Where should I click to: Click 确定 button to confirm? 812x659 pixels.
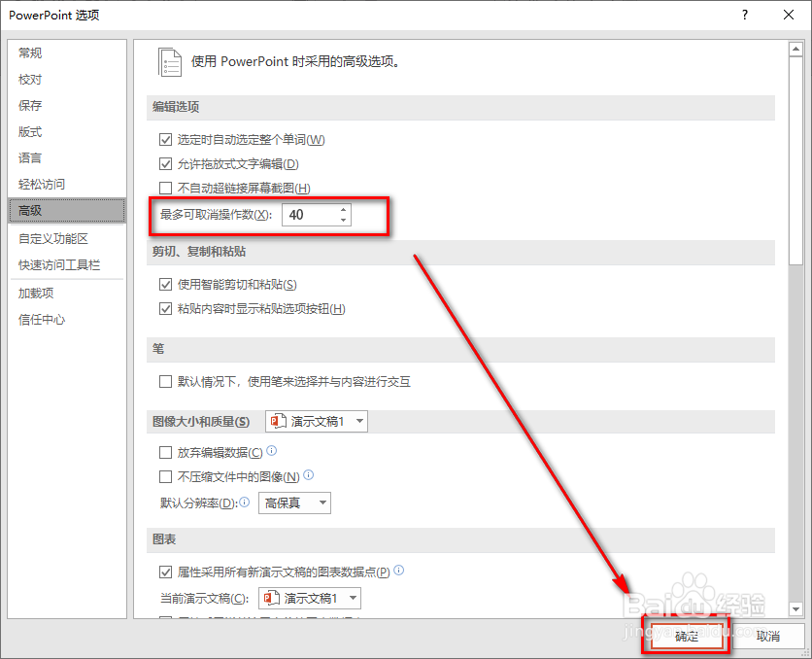pyautogui.click(x=687, y=636)
